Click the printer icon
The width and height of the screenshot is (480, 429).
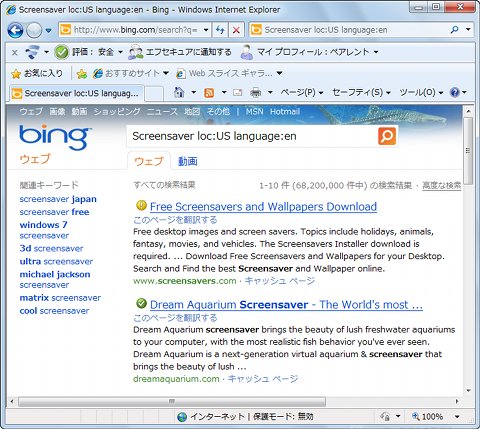(x=256, y=92)
